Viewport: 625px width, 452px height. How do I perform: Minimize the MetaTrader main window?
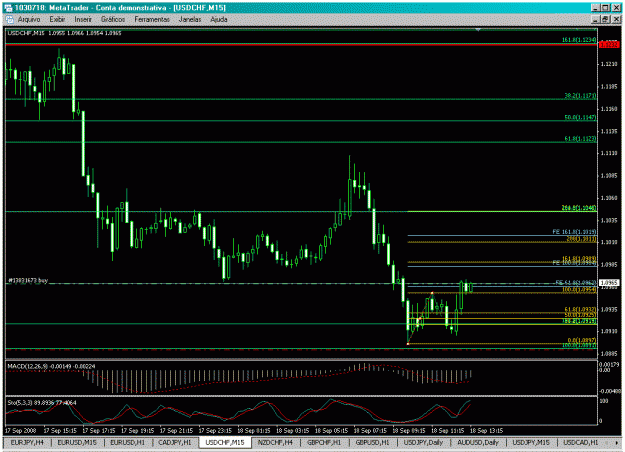pos(595,8)
